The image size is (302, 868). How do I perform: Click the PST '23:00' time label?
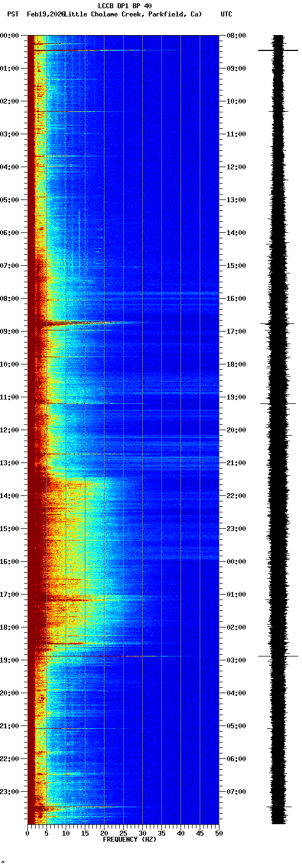[x=9, y=792]
